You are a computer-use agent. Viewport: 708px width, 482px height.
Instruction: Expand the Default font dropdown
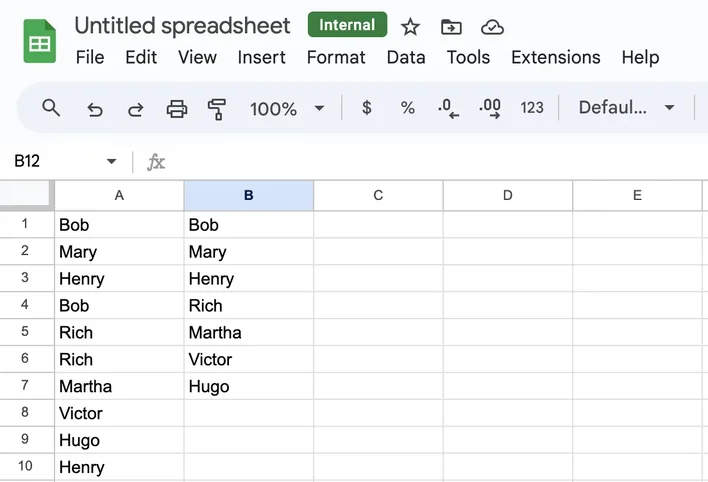(x=626, y=108)
